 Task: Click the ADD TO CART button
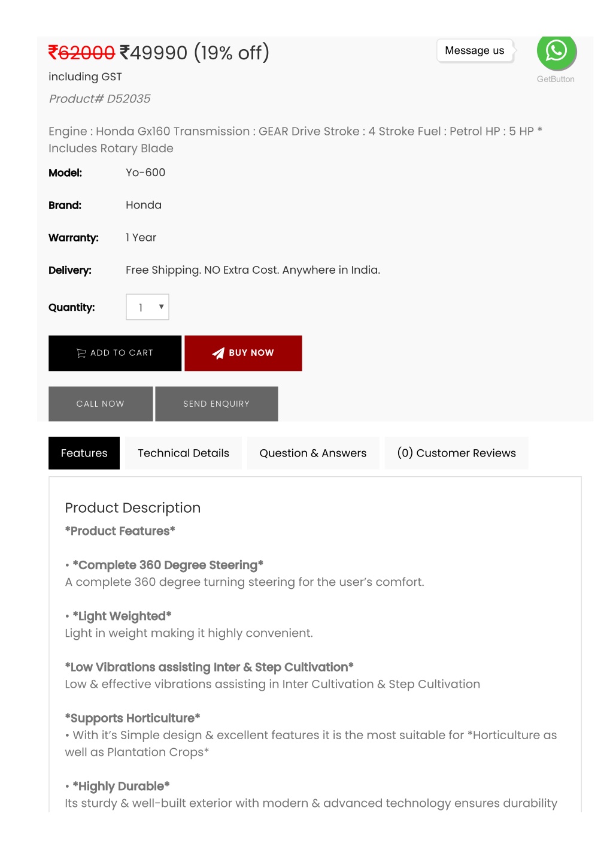point(115,353)
